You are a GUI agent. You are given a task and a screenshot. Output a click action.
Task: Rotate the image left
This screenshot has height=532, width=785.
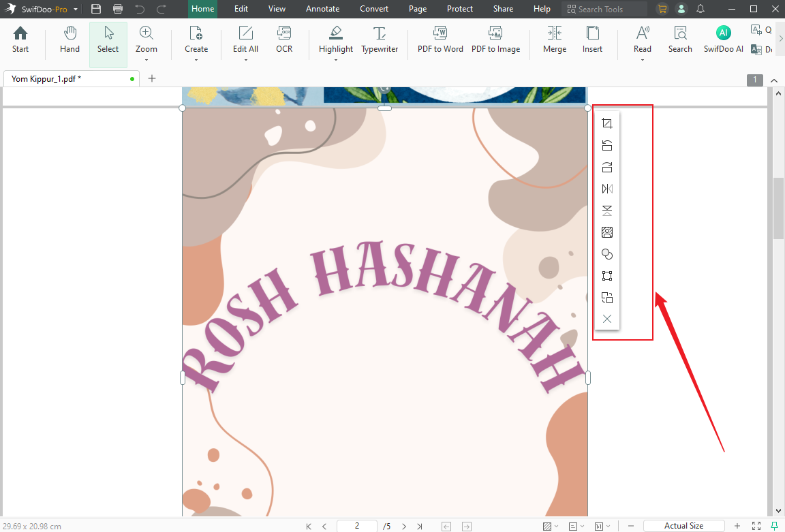pyautogui.click(x=606, y=145)
